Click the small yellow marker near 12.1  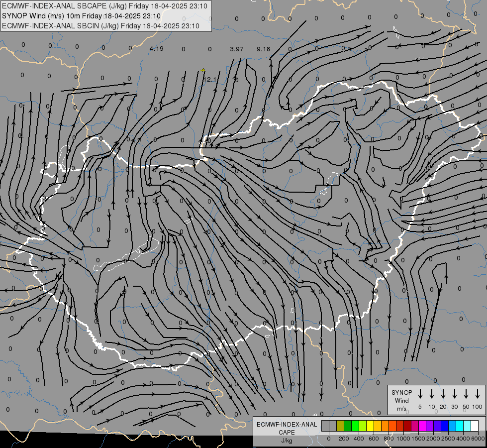[x=203, y=70]
